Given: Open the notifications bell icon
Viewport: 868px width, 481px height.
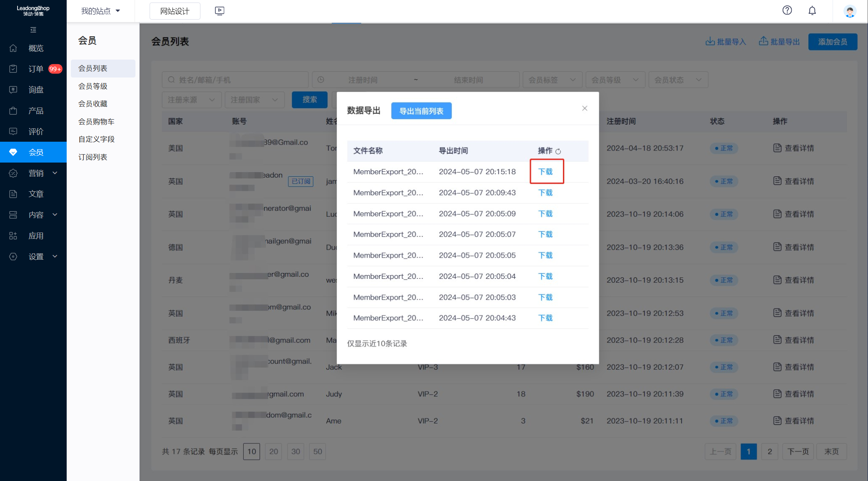Looking at the screenshot, I should [812, 10].
